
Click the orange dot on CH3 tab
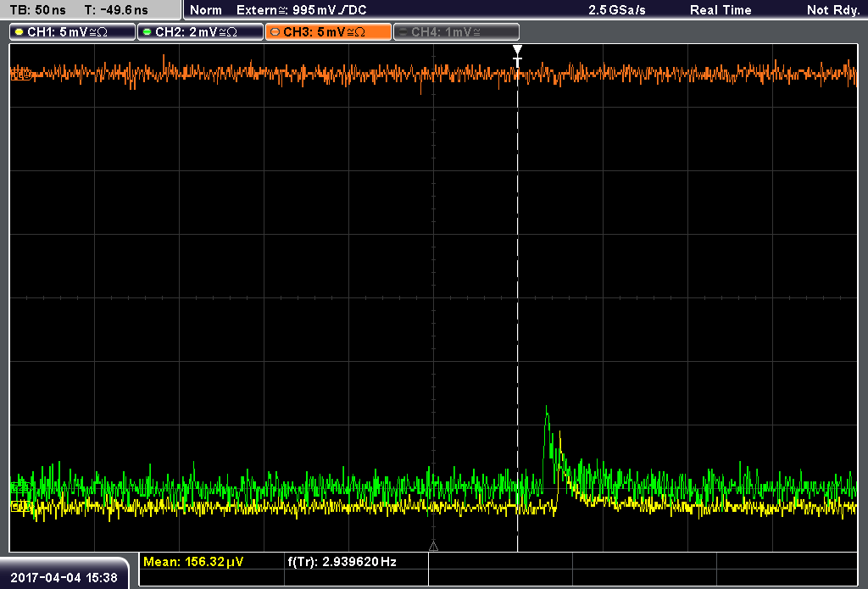click(275, 32)
